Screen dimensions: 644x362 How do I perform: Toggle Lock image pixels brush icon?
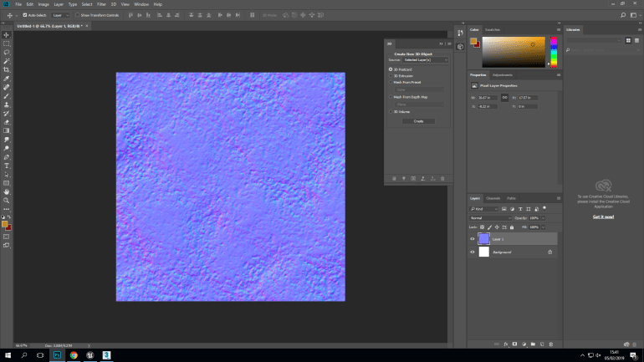point(489,227)
